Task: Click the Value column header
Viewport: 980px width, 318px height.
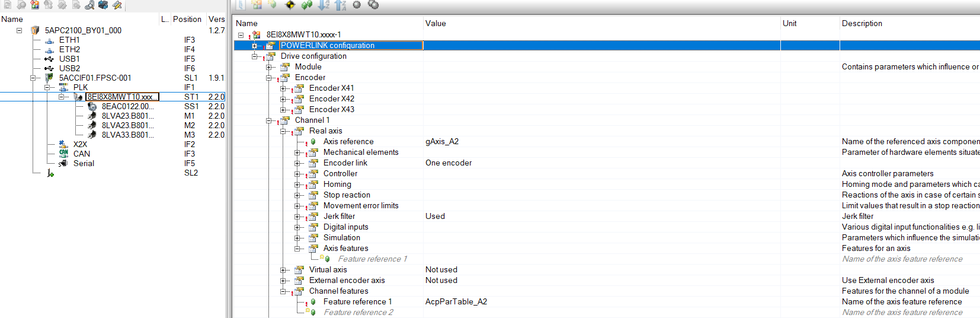Action: click(435, 24)
